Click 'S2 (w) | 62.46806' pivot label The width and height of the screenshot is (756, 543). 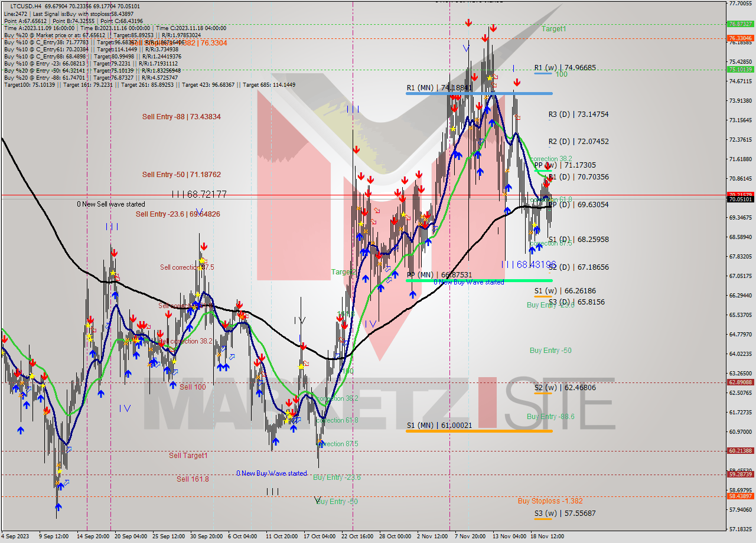(x=565, y=388)
